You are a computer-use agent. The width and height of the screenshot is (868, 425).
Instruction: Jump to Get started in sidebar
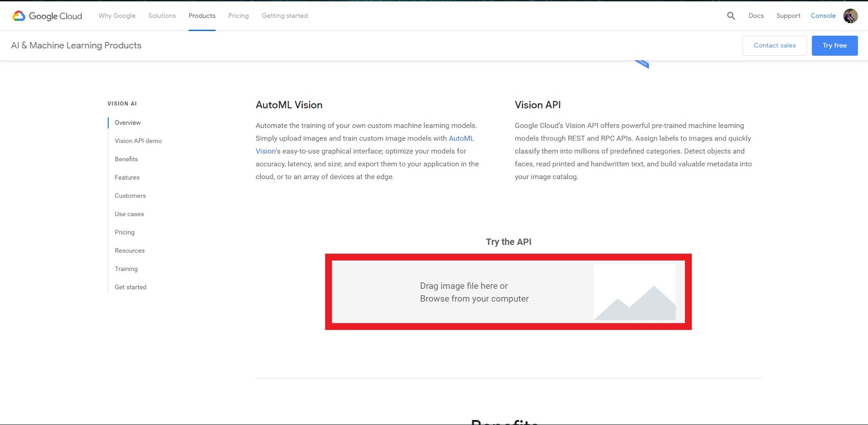pos(131,287)
